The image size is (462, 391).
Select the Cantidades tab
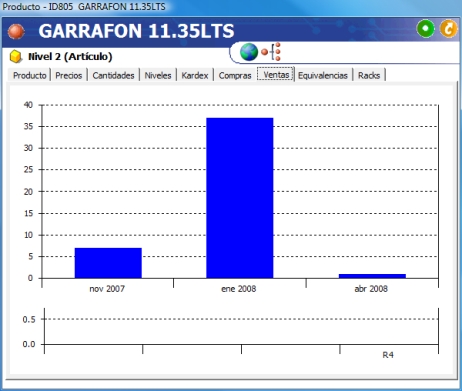pos(113,75)
